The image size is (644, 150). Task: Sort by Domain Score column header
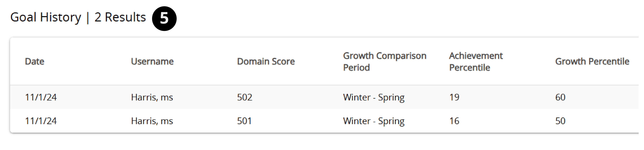coord(266,61)
